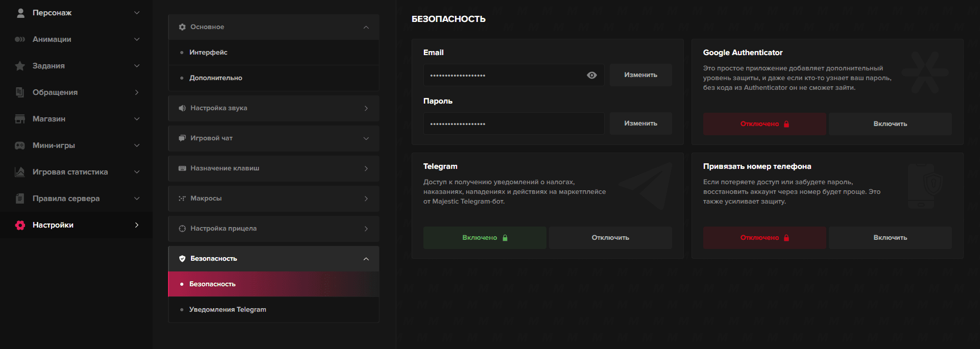Expand the Игровой чат dropdown chevron
The image size is (980, 349).
click(x=366, y=138)
